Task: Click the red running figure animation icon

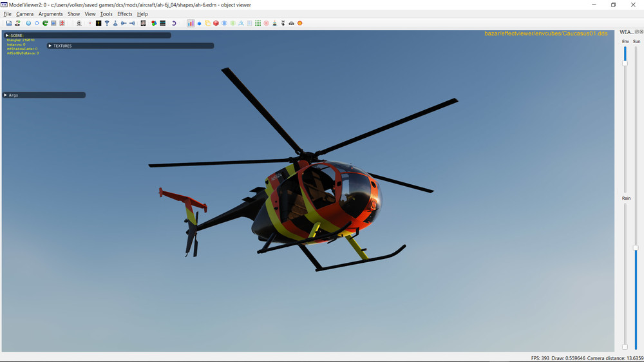Action: coord(62,23)
